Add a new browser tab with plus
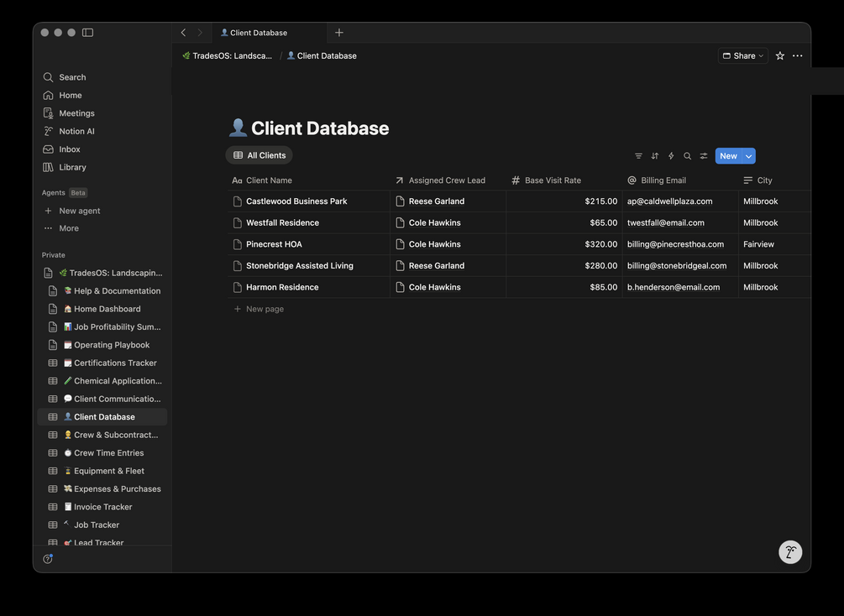This screenshot has height=616, width=844. coord(339,33)
